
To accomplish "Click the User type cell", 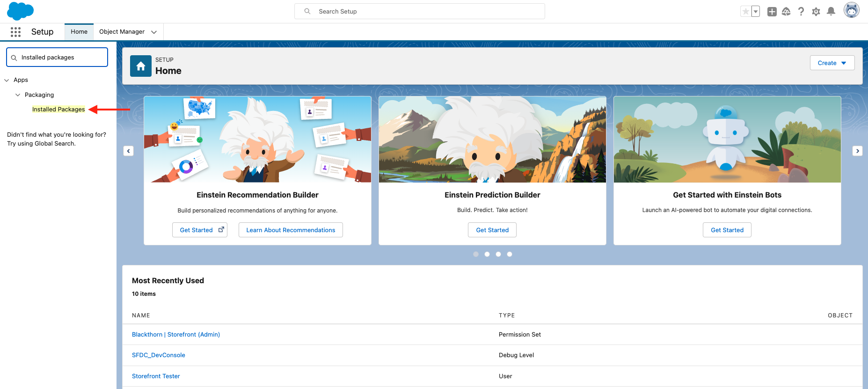I will pyautogui.click(x=505, y=376).
